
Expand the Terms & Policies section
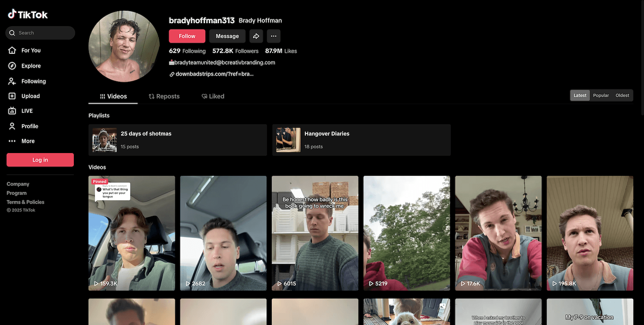[x=25, y=202]
